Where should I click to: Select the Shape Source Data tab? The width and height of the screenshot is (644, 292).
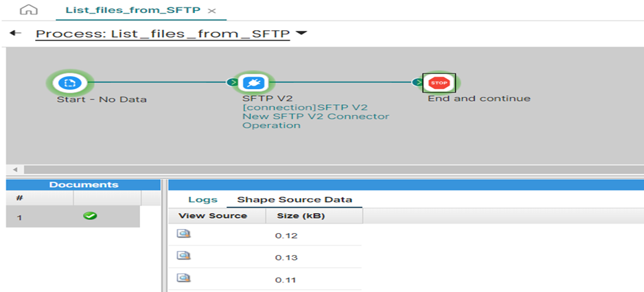[295, 199]
